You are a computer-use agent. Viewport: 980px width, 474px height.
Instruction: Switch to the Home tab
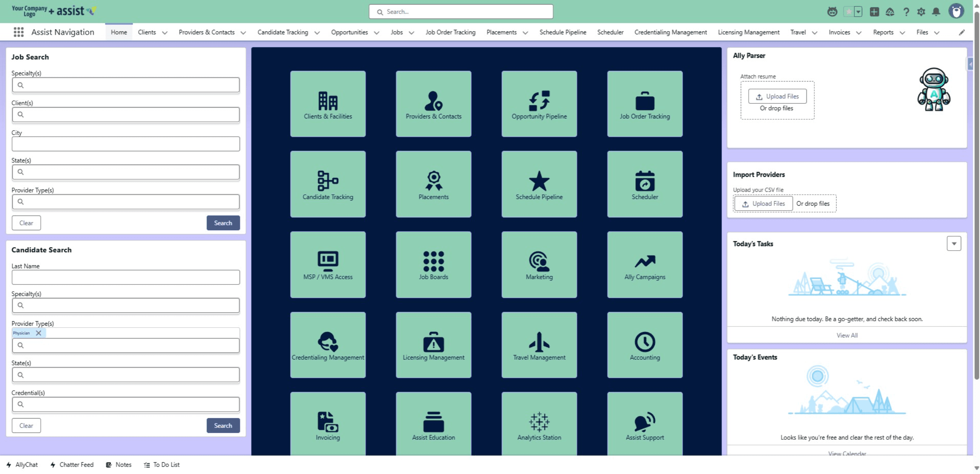(119, 32)
